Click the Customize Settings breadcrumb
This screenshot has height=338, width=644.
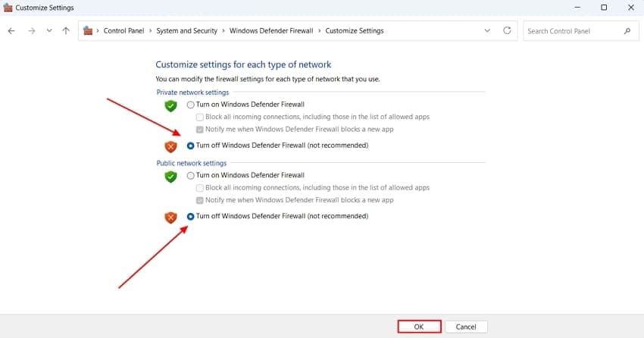click(355, 31)
